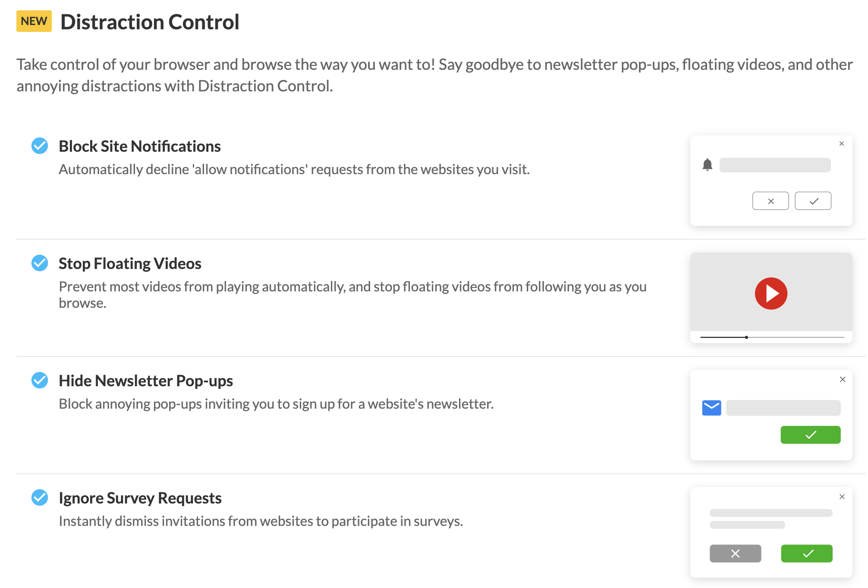Click the Block Site Notifications heading
This screenshot has height=588, width=868.
140,146
